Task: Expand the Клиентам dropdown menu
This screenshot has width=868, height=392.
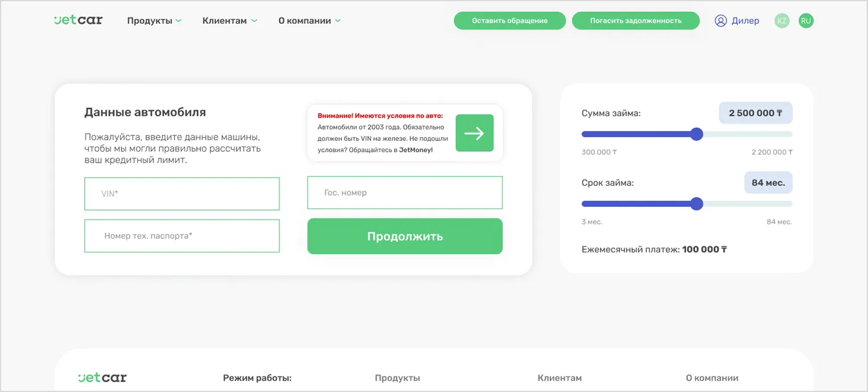Action: tap(230, 20)
